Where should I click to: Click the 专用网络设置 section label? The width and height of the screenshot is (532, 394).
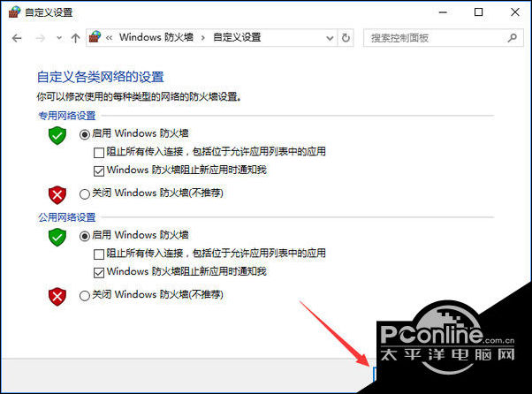point(67,116)
